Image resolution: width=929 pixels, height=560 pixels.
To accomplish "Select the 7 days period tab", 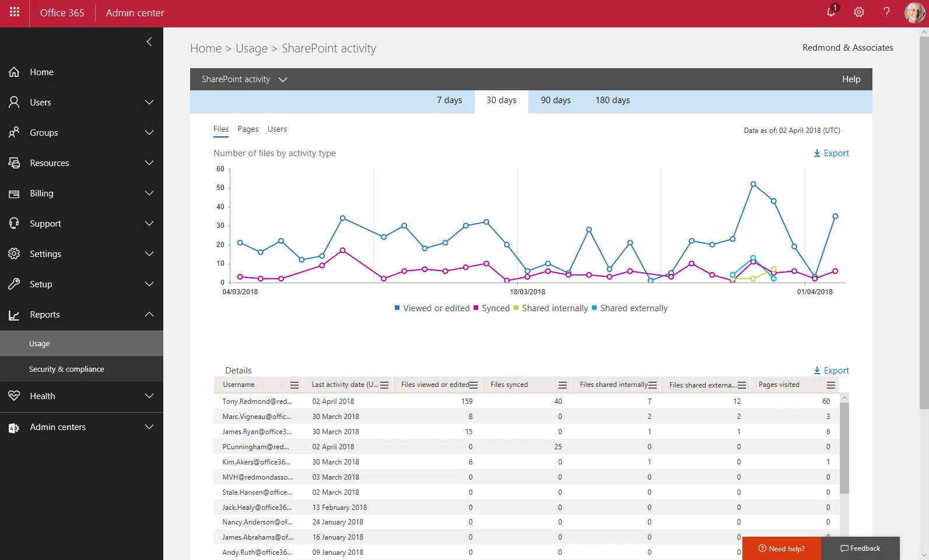I will click(449, 100).
